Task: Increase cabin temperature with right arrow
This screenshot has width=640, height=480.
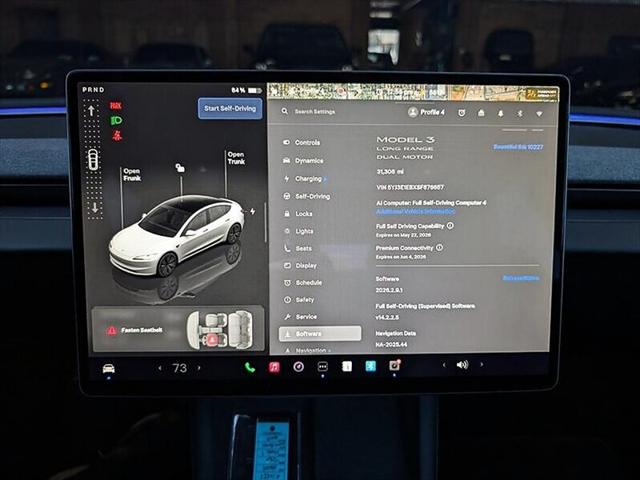Action: (199, 368)
